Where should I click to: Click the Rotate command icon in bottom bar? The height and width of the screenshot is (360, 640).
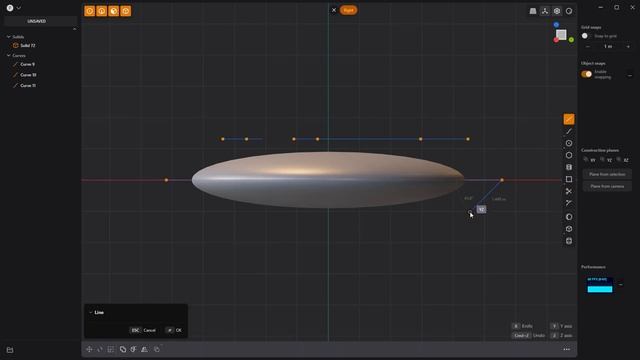100,349
